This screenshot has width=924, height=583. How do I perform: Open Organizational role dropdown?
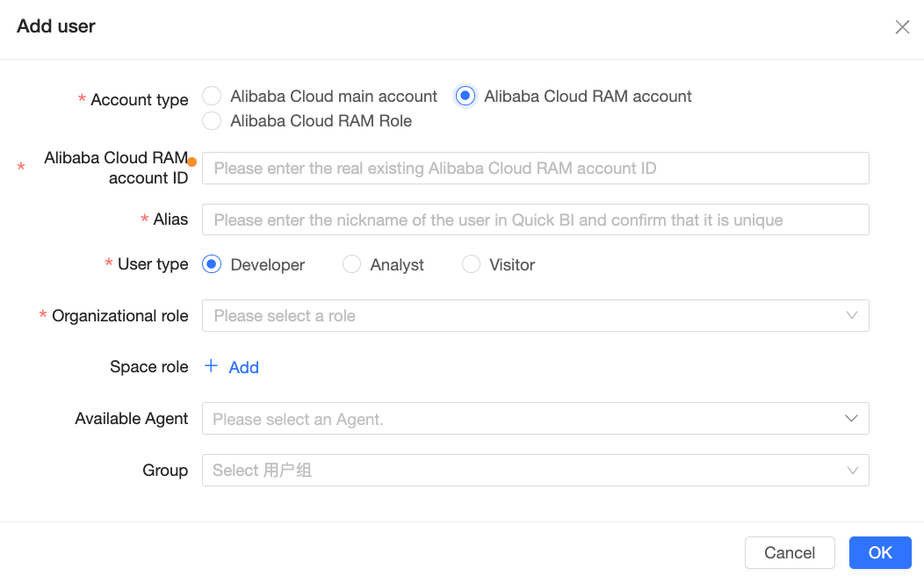(535, 315)
